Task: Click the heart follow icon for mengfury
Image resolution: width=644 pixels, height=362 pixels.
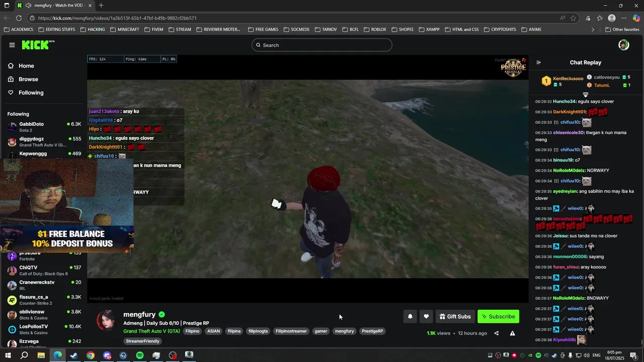Action: click(426, 316)
